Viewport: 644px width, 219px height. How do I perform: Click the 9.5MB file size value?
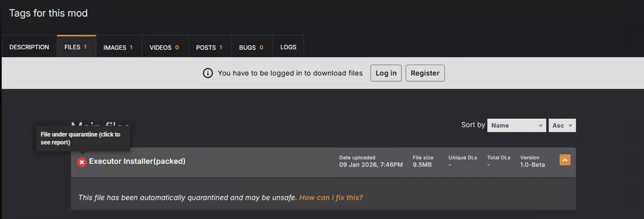point(422,165)
